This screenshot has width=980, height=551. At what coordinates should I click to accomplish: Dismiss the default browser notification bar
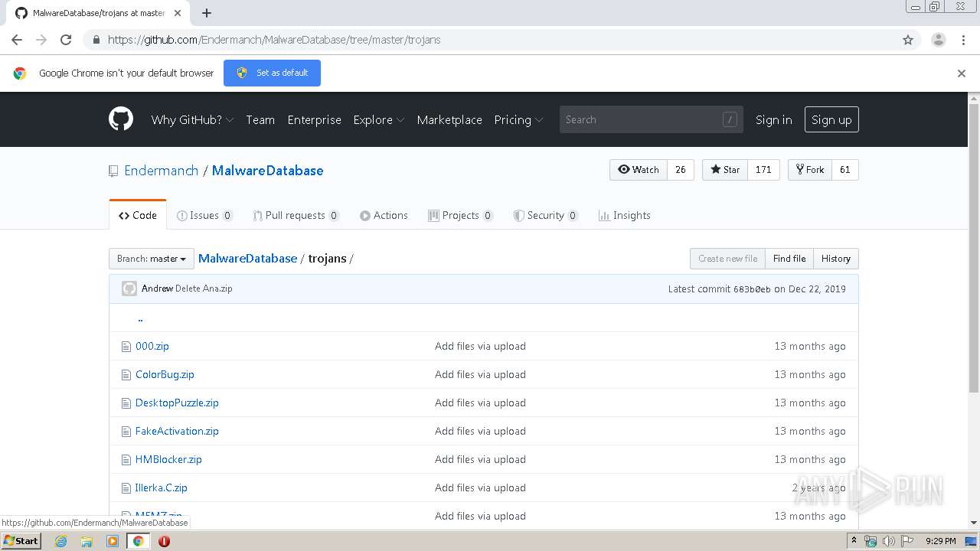[962, 73]
